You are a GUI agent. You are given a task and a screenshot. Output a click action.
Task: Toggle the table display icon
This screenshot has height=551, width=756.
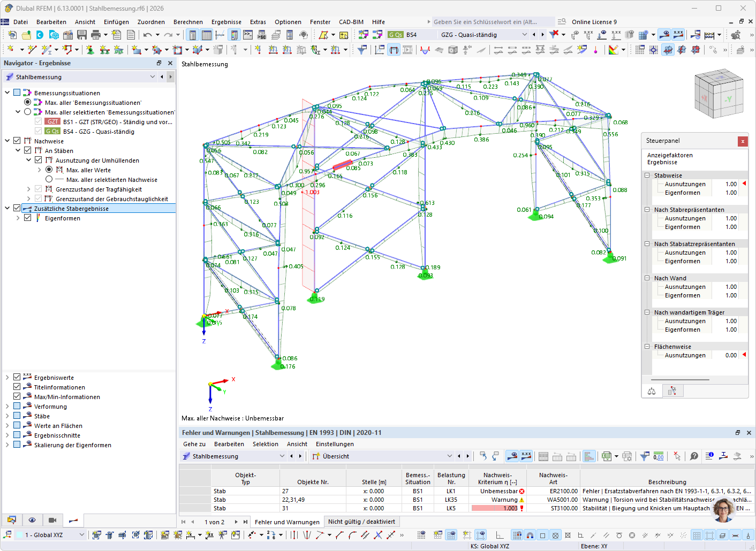click(x=206, y=35)
